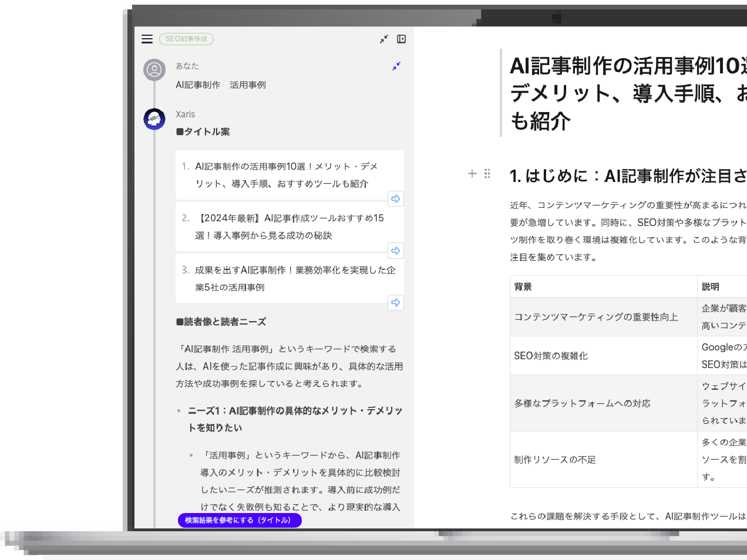Collapse the あなた message with purple arrows

click(396, 66)
